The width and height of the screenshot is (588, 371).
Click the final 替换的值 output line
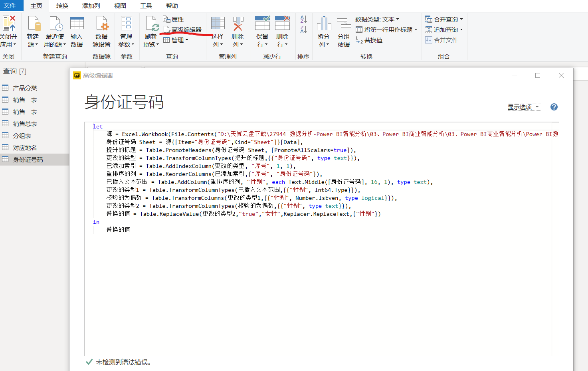[x=118, y=229]
